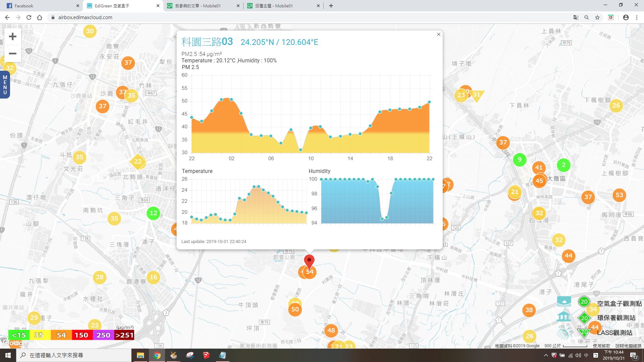Click the yellow 35 legend swatch
The image size is (644, 362).
click(x=40, y=335)
